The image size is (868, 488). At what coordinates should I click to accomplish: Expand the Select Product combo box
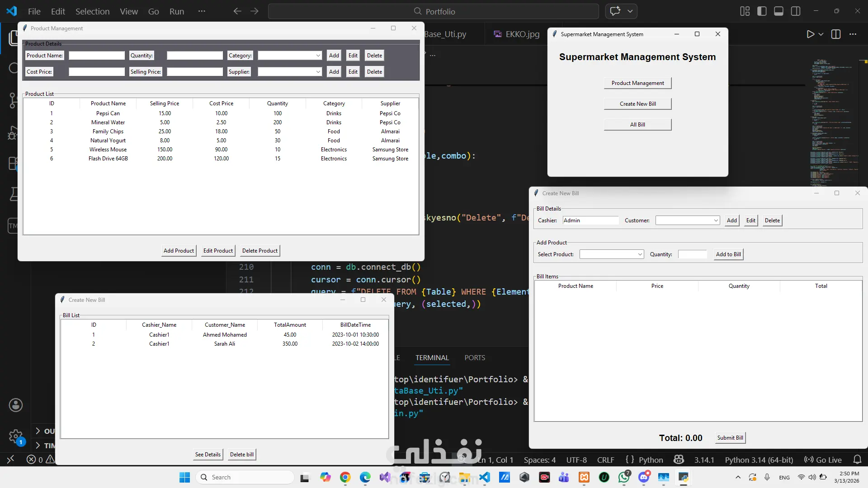tap(640, 254)
